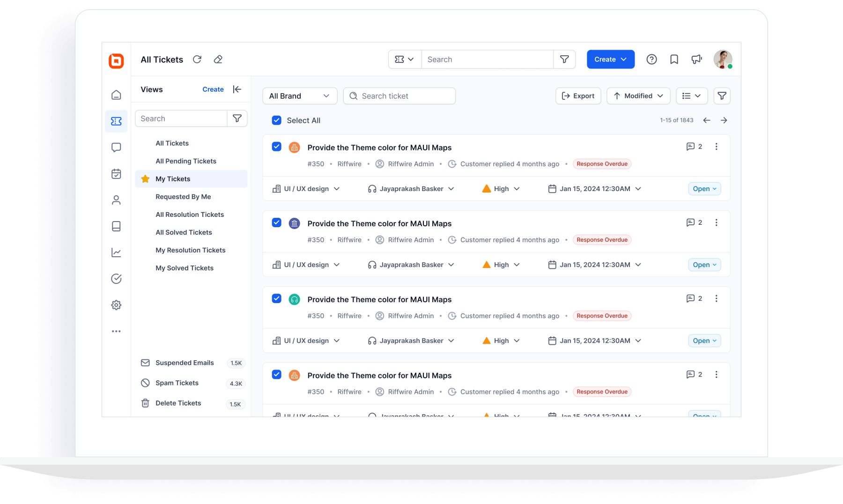Open the High priority dropdown on the third ticket
The width and height of the screenshot is (843, 504).
coord(501,341)
